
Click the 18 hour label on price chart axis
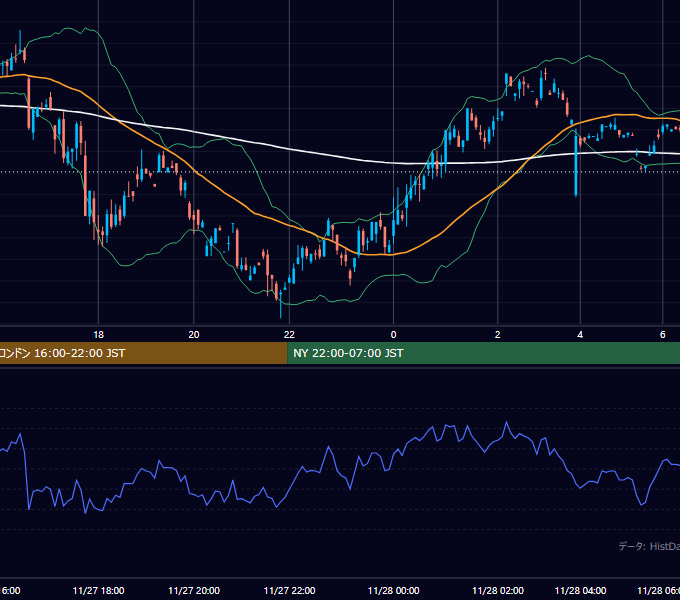pyautogui.click(x=98, y=335)
